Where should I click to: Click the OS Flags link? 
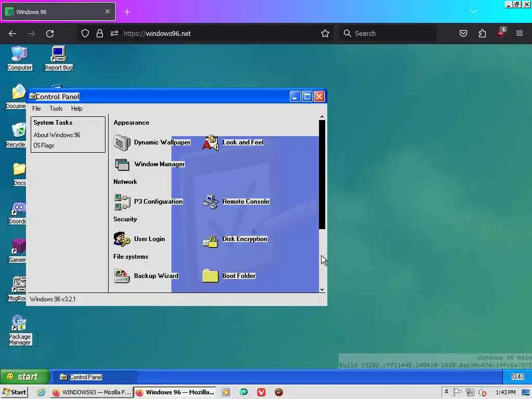click(44, 145)
